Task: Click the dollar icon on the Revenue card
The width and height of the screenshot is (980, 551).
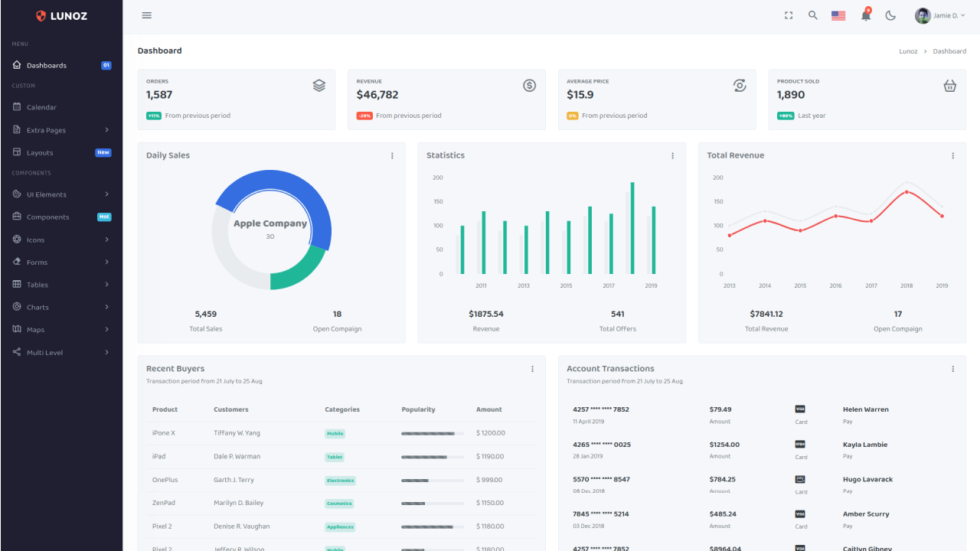Action: (529, 85)
